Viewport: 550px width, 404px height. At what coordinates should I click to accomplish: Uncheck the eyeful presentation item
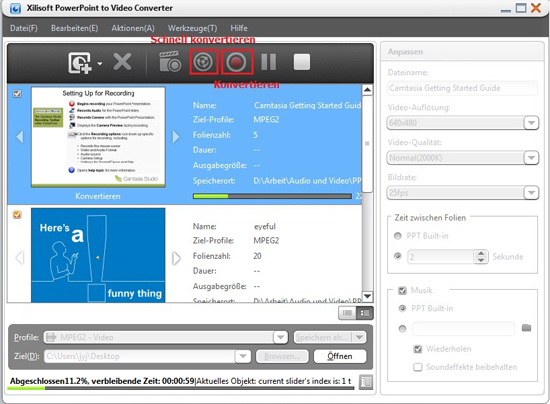(17, 214)
